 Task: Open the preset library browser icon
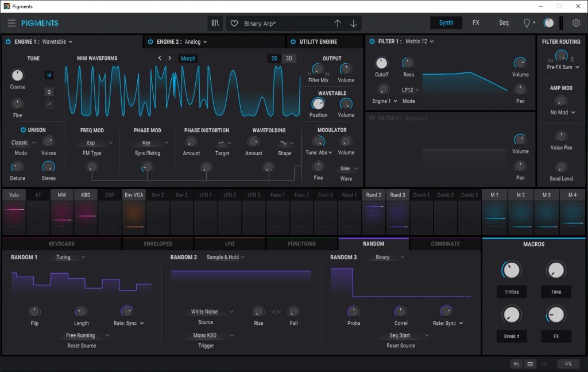pyautogui.click(x=215, y=23)
